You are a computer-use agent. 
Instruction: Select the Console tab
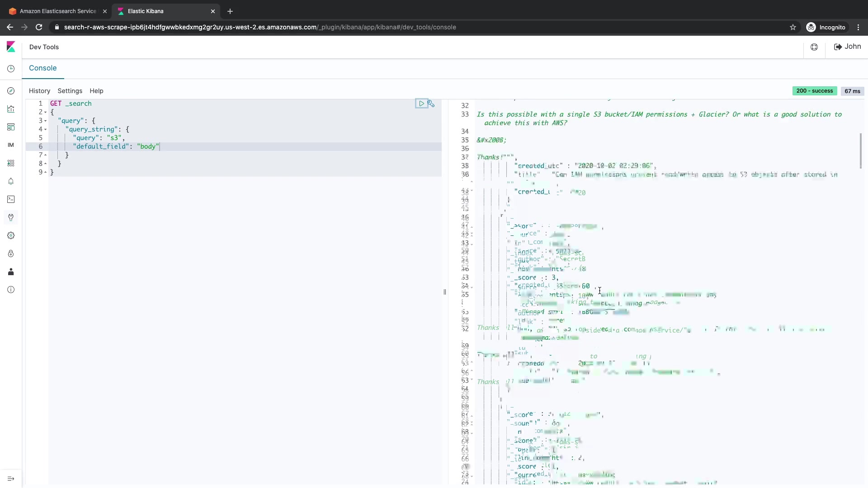42,68
